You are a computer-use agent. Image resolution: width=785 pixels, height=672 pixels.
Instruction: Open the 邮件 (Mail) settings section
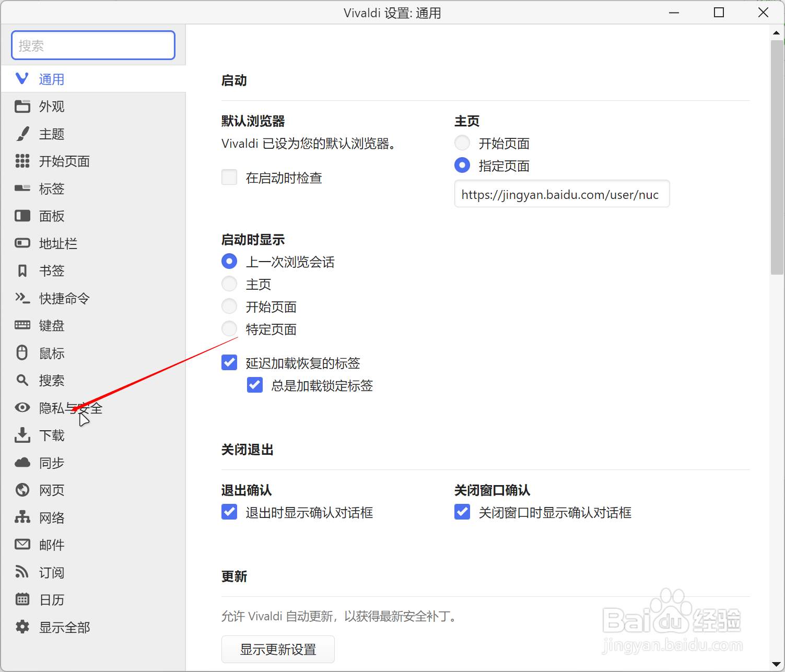coord(51,545)
